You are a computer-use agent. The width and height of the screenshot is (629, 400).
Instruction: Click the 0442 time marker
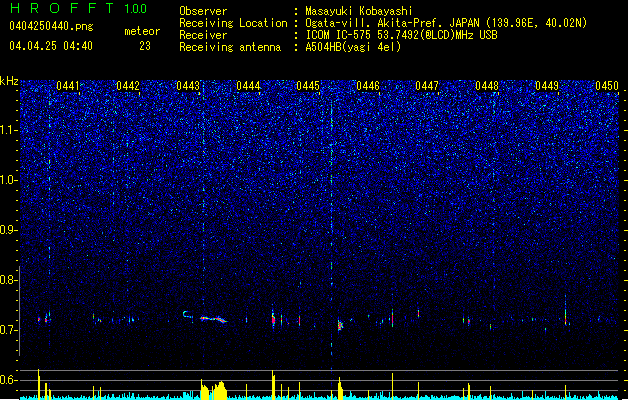(x=128, y=86)
